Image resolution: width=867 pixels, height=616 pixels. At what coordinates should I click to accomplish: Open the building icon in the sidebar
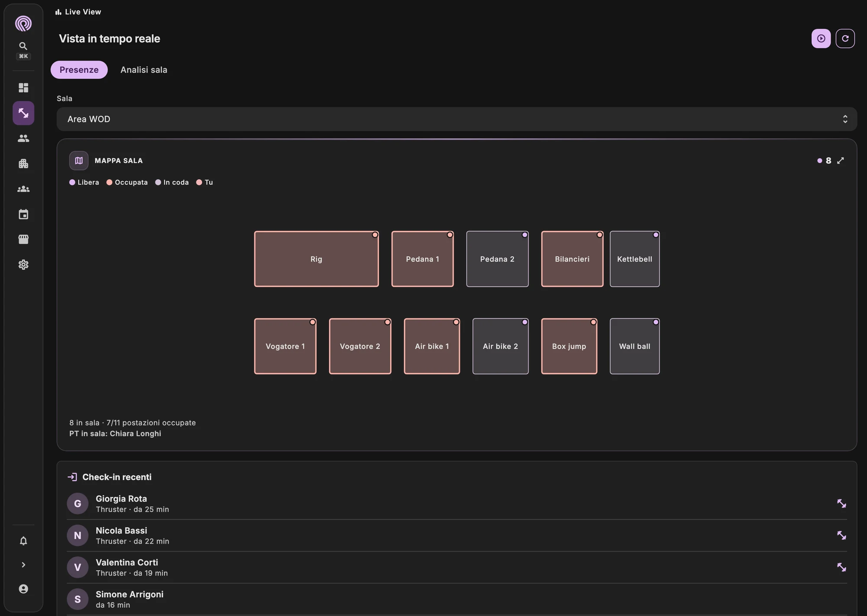point(23,164)
